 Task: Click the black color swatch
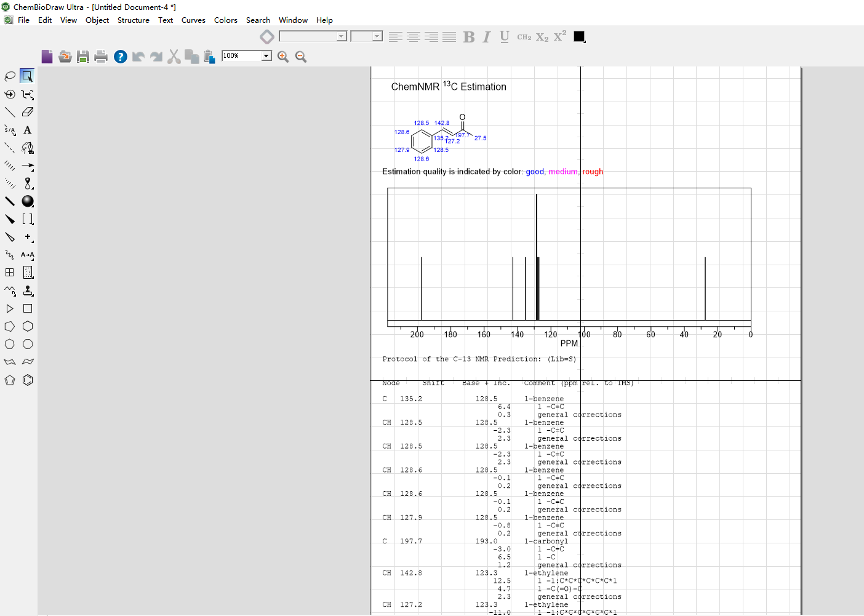click(x=579, y=36)
